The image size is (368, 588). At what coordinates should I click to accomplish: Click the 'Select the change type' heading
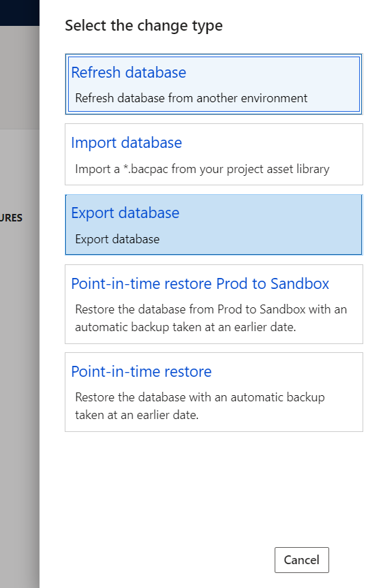144,26
